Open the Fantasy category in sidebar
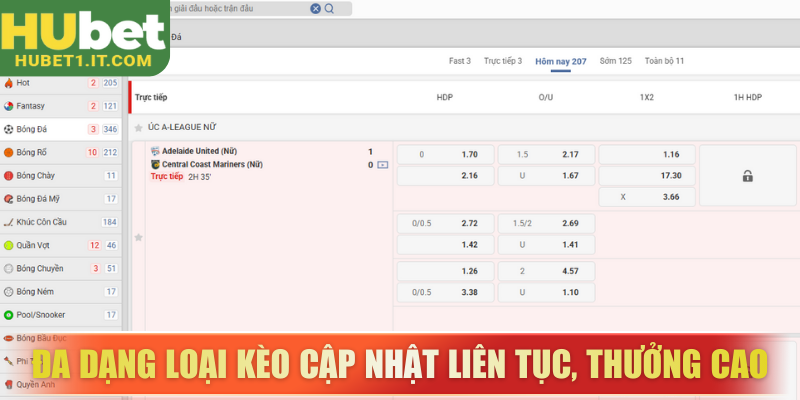 tap(61, 106)
